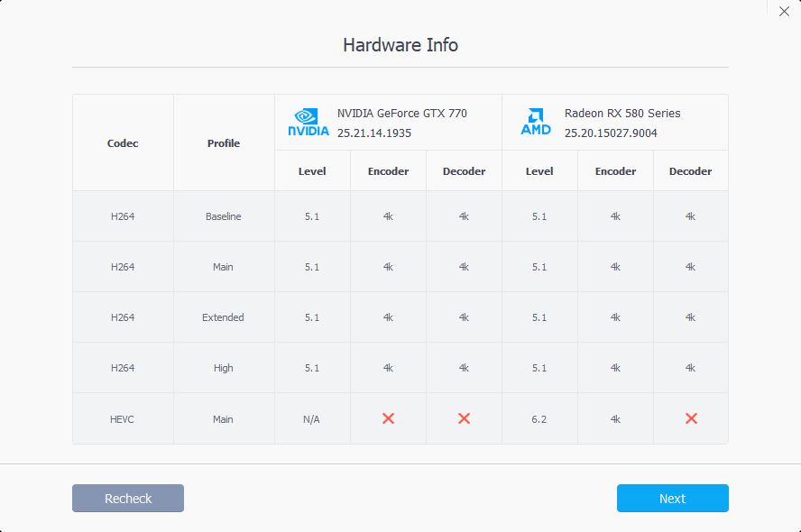The height and width of the screenshot is (532, 801).
Task: Click NVIDIA encoder 4k in Extended row
Action: tap(388, 317)
